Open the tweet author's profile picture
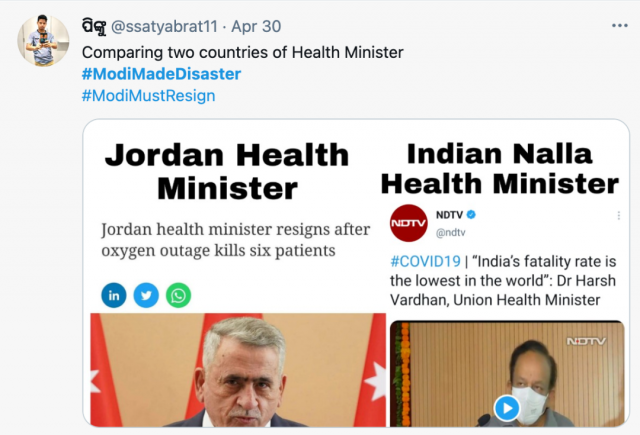This screenshot has height=435, width=640. 43,40
